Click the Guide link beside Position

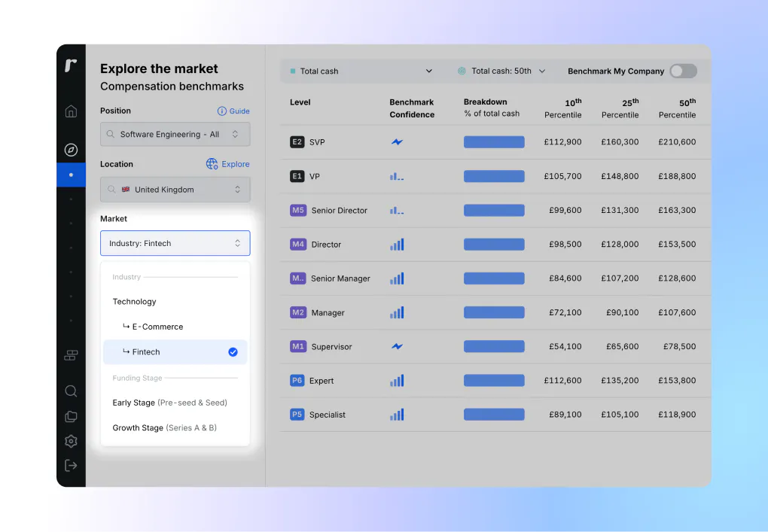point(233,111)
